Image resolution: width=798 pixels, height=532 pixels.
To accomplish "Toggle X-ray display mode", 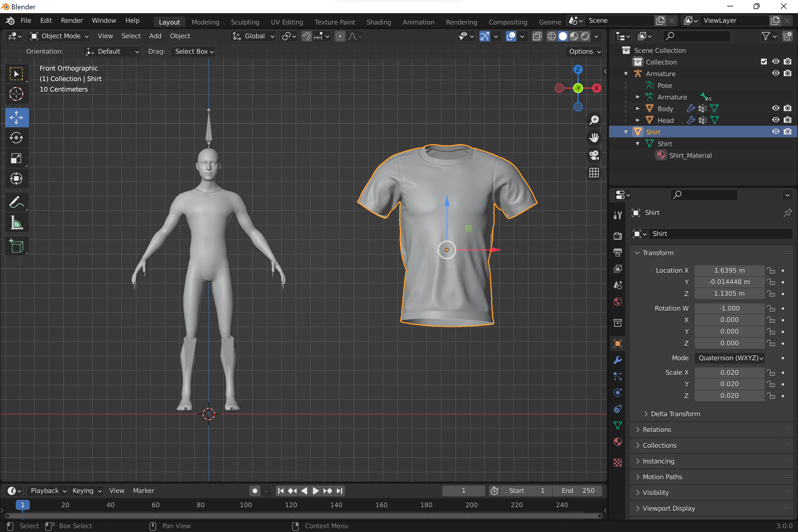I will pyautogui.click(x=537, y=36).
